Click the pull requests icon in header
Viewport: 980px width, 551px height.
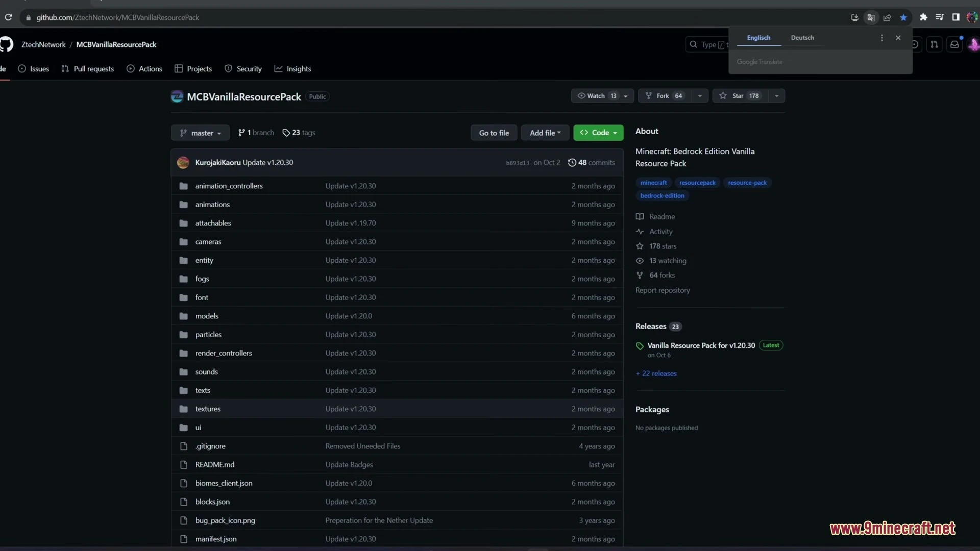click(x=934, y=44)
